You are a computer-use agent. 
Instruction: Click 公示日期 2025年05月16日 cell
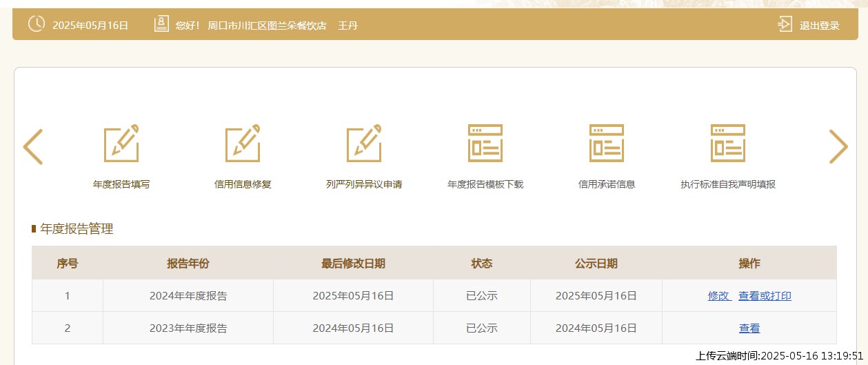pos(596,296)
